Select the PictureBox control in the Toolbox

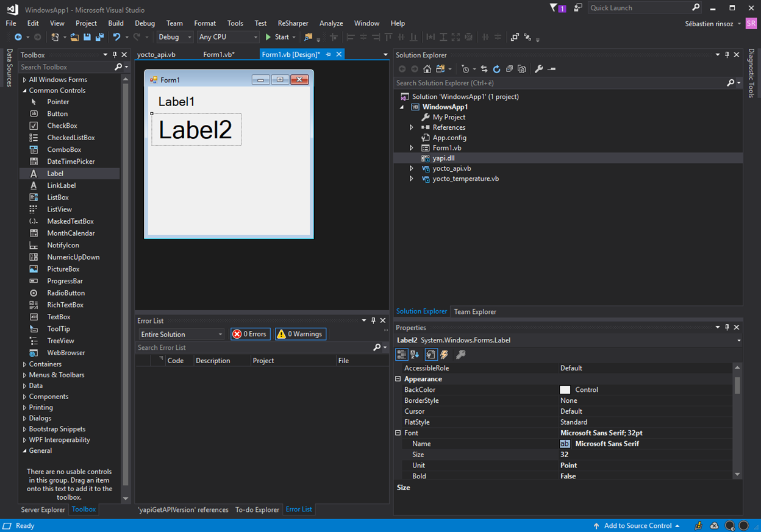point(63,269)
